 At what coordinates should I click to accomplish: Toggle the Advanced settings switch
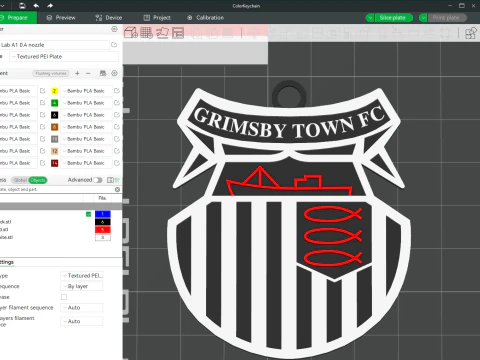click(x=98, y=180)
